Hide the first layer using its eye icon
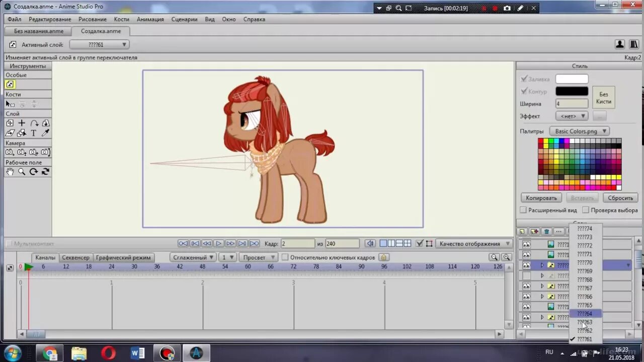Image resolution: width=644 pixels, height=362 pixels. pyautogui.click(x=526, y=244)
